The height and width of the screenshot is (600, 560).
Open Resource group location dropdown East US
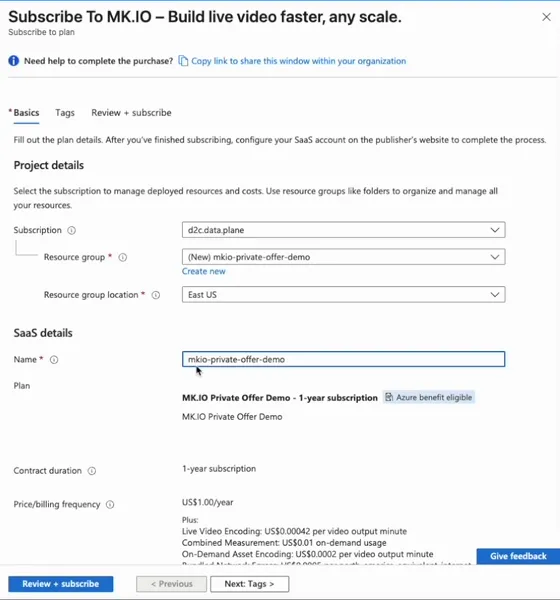pyautogui.click(x=343, y=295)
